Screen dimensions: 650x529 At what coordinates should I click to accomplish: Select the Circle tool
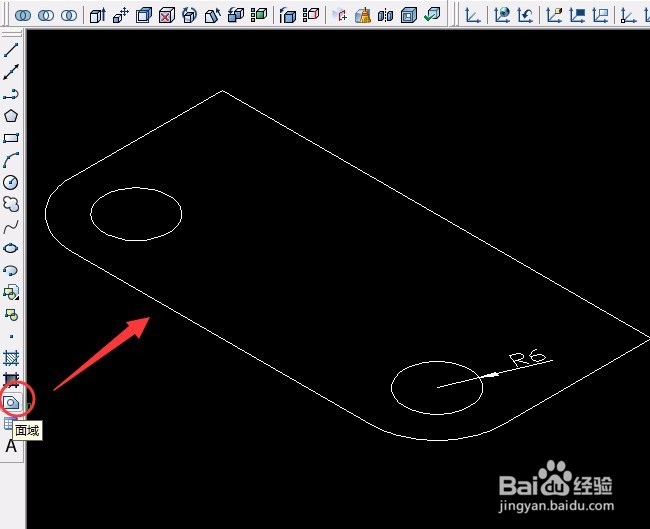click(11, 182)
